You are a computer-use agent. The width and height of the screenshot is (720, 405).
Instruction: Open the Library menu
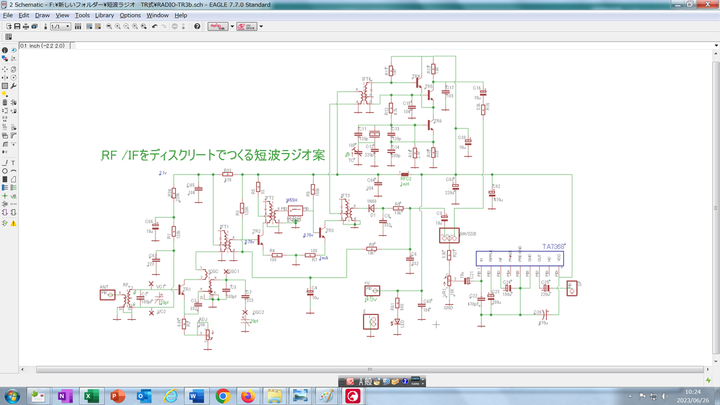coord(104,16)
